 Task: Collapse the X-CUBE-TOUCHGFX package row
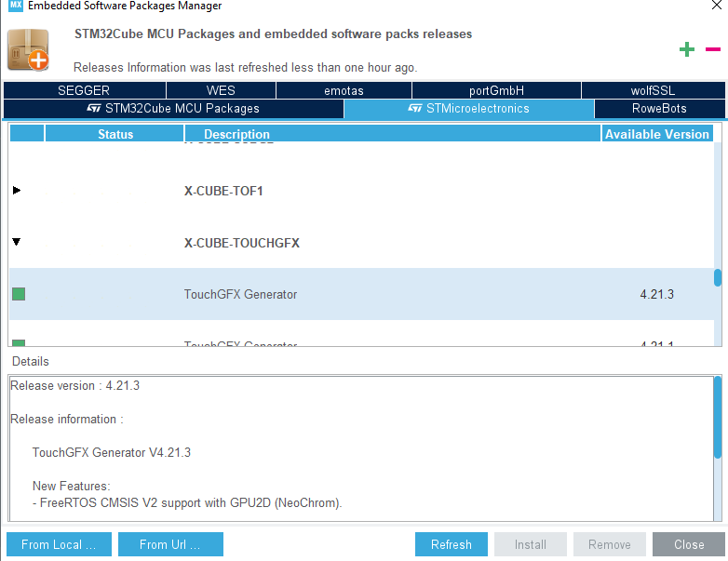tap(17, 242)
